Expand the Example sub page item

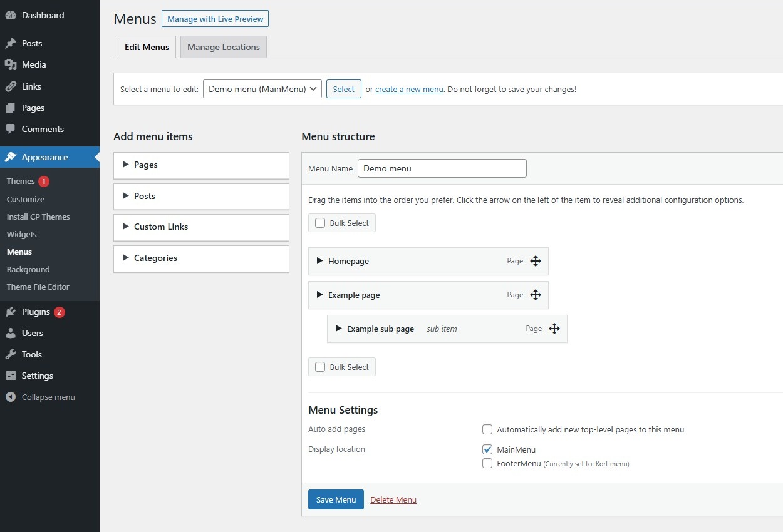pyautogui.click(x=338, y=329)
